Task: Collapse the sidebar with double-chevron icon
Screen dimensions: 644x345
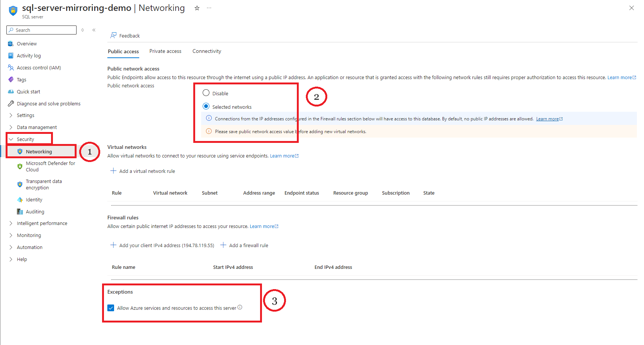Action: [94, 30]
